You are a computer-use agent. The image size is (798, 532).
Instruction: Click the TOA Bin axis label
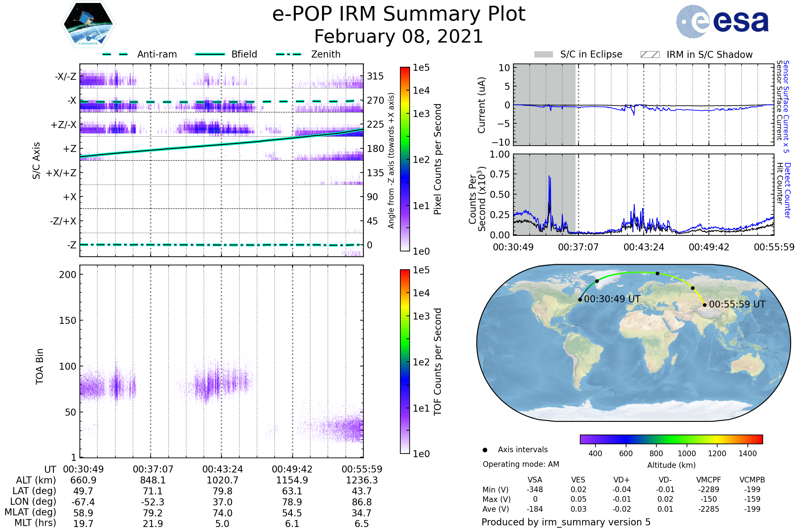(40, 366)
